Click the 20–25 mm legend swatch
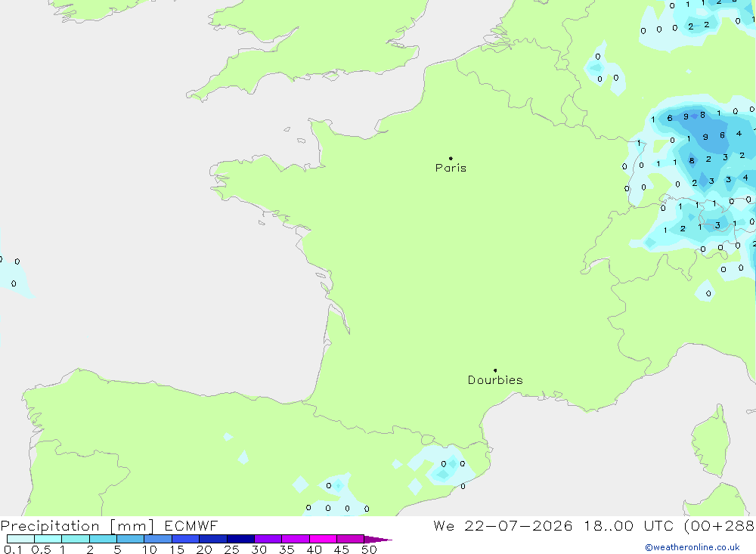The width and height of the screenshot is (756, 554). point(213,539)
